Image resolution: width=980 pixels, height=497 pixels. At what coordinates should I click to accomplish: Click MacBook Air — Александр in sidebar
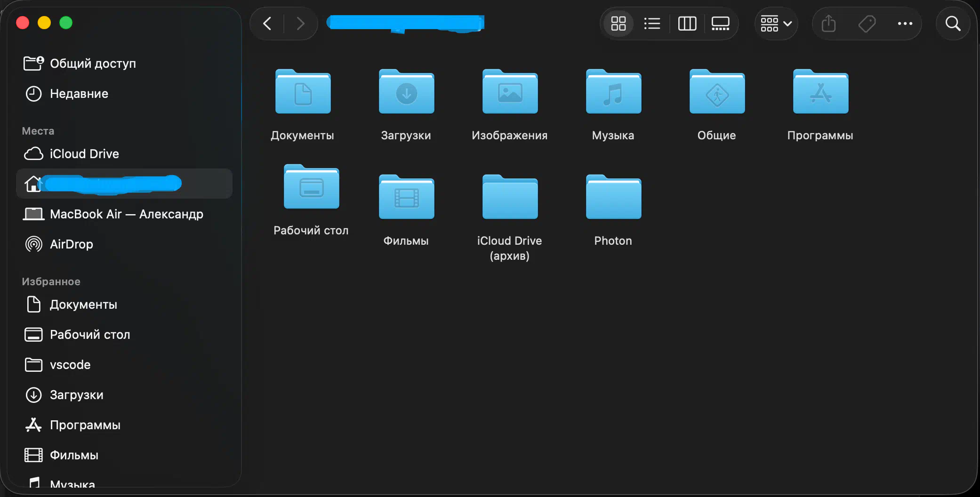[x=126, y=214]
